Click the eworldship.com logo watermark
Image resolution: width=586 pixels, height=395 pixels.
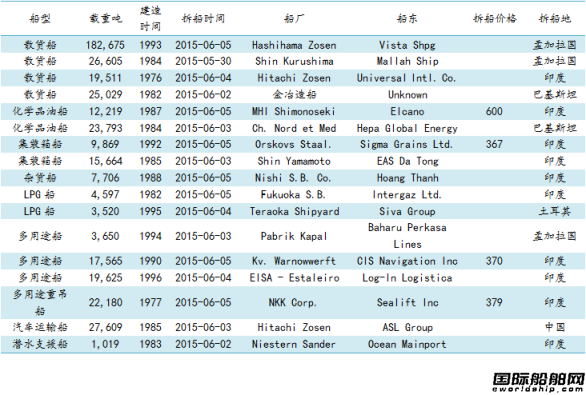pos(538,383)
